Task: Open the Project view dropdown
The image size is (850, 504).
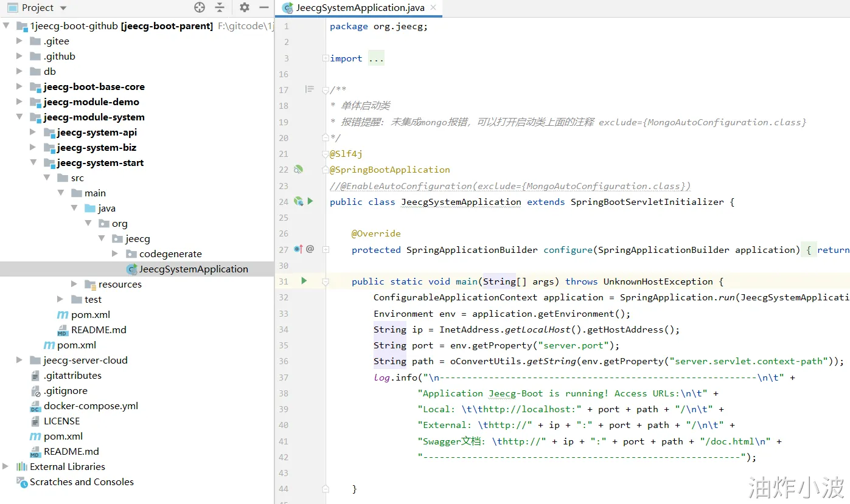Action: pyautogui.click(x=63, y=8)
